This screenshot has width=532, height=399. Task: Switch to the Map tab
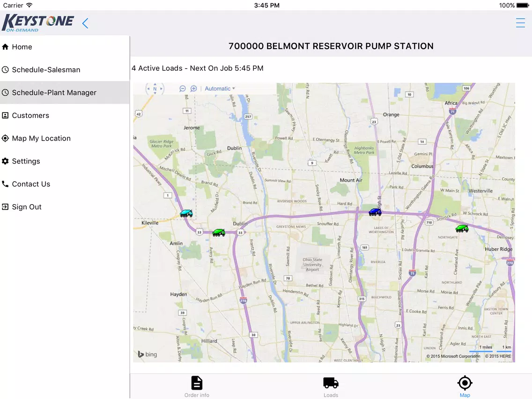(x=465, y=386)
